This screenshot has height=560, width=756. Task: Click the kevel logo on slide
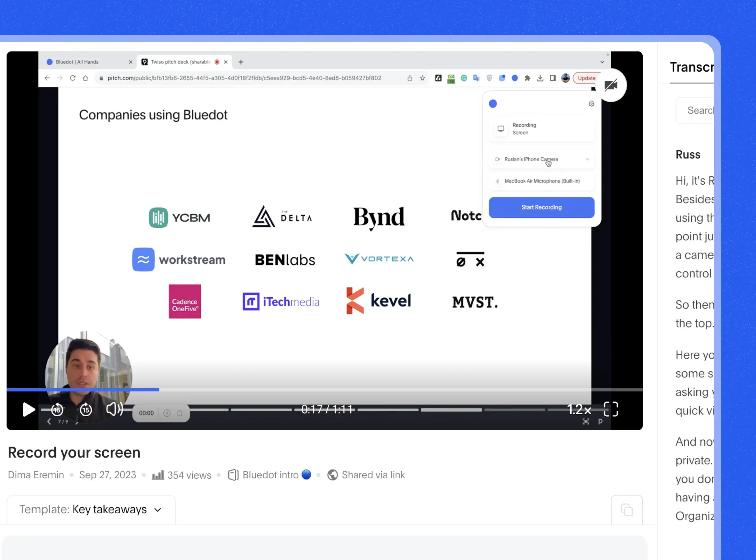pyautogui.click(x=379, y=301)
